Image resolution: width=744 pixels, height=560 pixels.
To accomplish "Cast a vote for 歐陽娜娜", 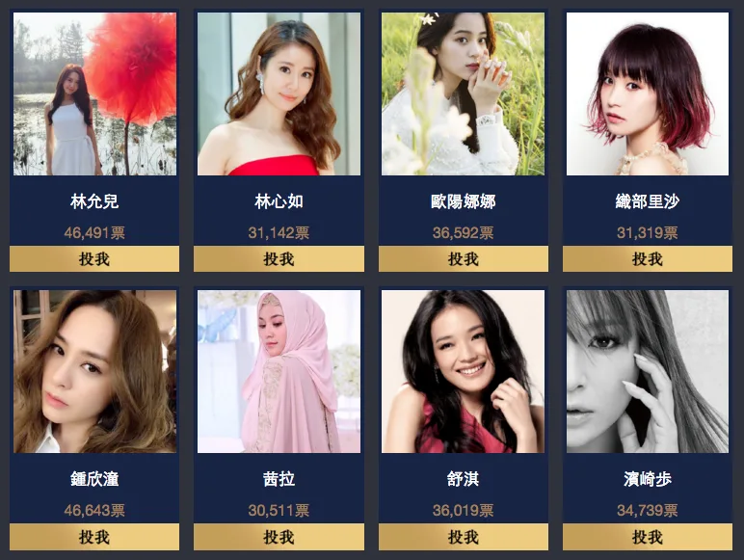I will tap(464, 258).
